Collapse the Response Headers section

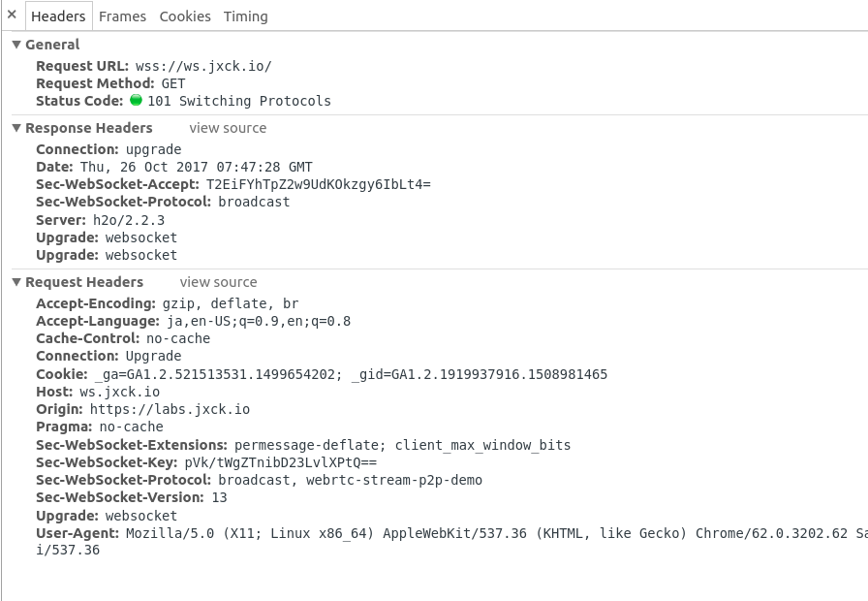tap(16, 128)
